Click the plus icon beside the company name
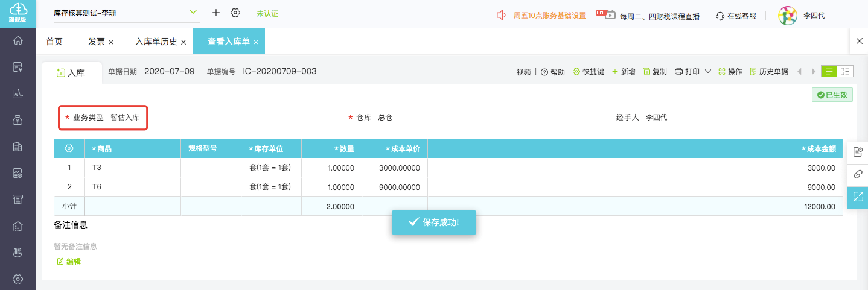The width and height of the screenshot is (868, 290). coord(216,13)
